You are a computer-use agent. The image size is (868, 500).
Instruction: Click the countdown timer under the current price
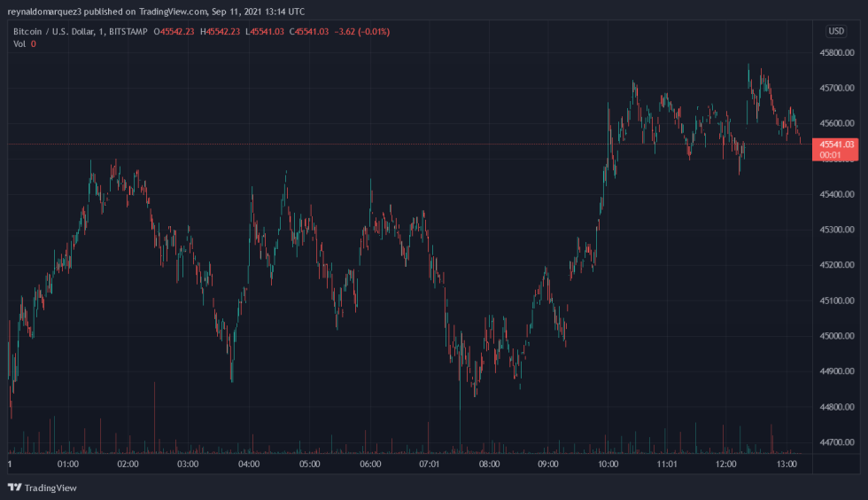(832, 154)
